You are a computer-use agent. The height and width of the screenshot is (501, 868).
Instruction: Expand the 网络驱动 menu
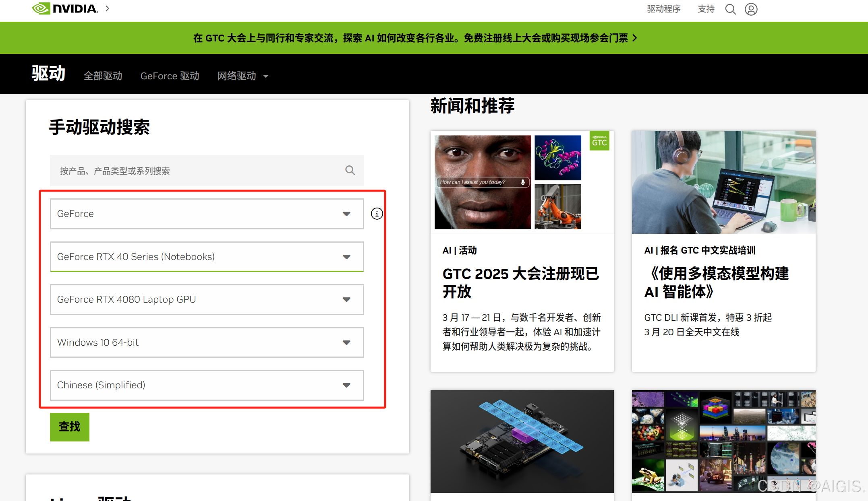tap(242, 76)
